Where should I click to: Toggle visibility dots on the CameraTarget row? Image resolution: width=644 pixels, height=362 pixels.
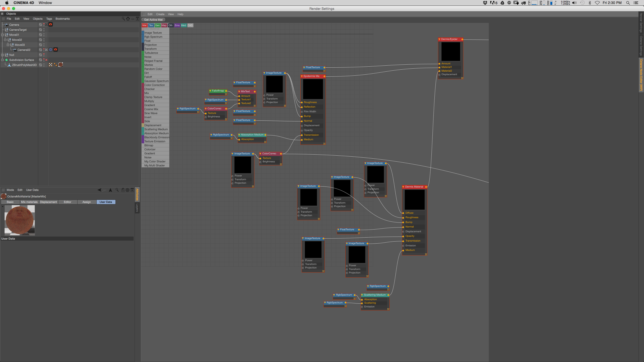tap(44, 30)
